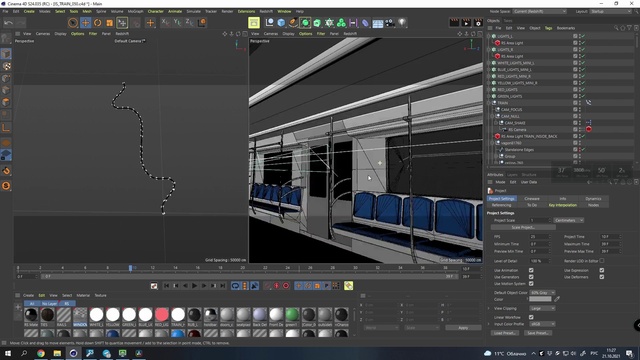
Task: Switch to Texture mode in left palette
Action: click(6, 66)
